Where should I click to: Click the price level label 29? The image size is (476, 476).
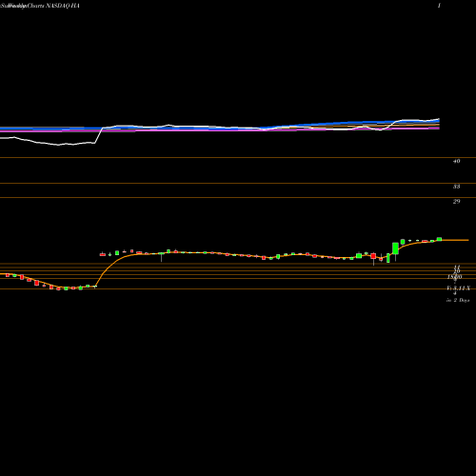click(456, 202)
